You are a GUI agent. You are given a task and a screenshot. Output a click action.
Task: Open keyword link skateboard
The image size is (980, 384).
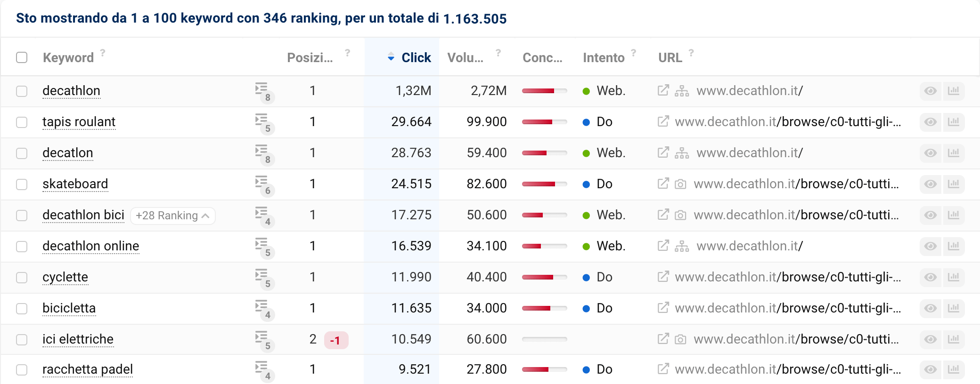(x=75, y=184)
